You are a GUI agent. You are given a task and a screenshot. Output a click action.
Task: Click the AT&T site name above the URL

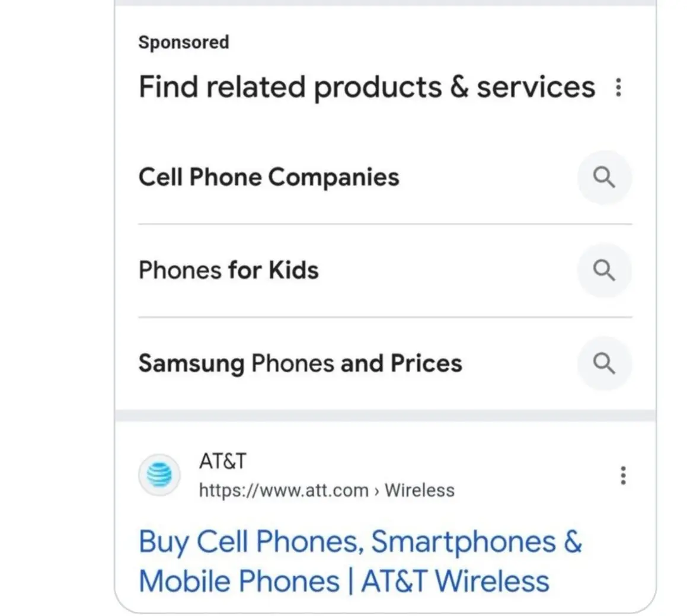tap(222, 461)
